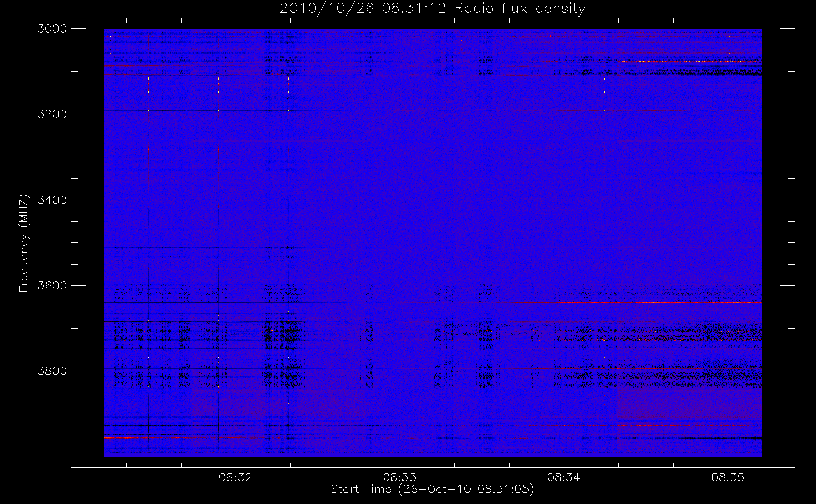
Task: Click the '3000' frequency axis label
Action: [x=52, y=29]
